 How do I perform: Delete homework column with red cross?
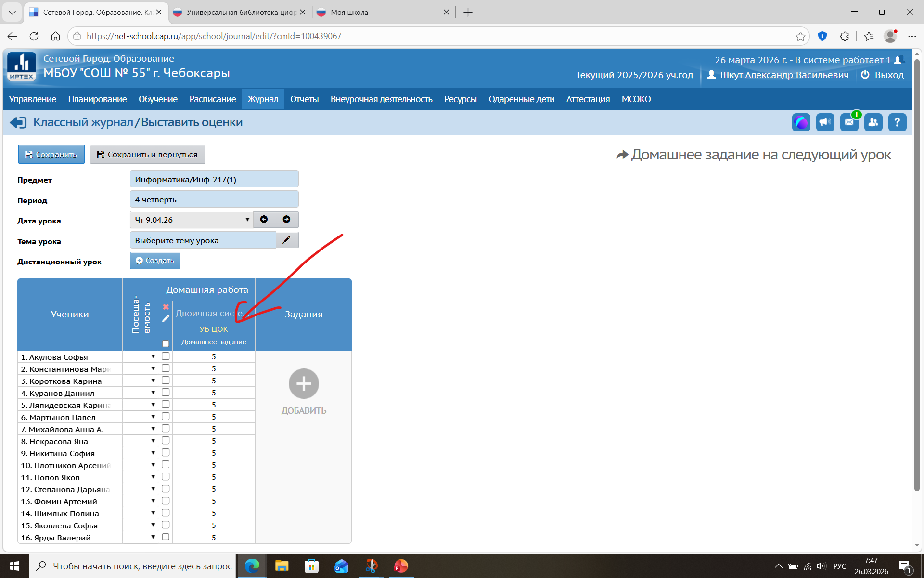click(166, 307)
